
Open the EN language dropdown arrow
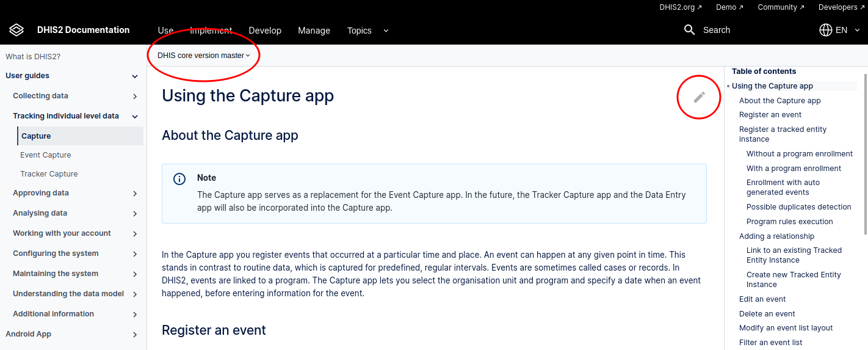pyautogui.click(x=857, y=30)
